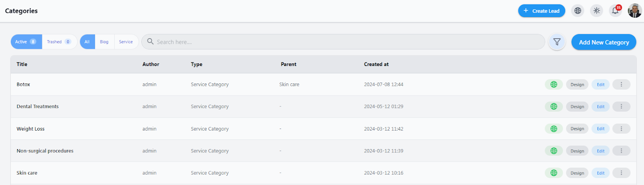Image resolution: width=644 pixels, height=185 pixels.
Task: Focus the Search here input field
Action: click(343, 42)
